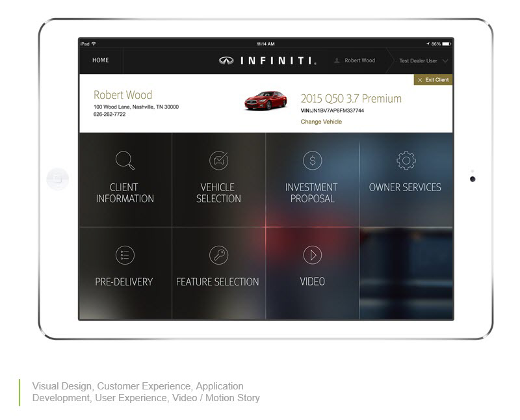Tap the iPad Wi-Fi status icon
Image resolution: width=520 pixels, height=420 pixels.
click(x=94, y=44)
